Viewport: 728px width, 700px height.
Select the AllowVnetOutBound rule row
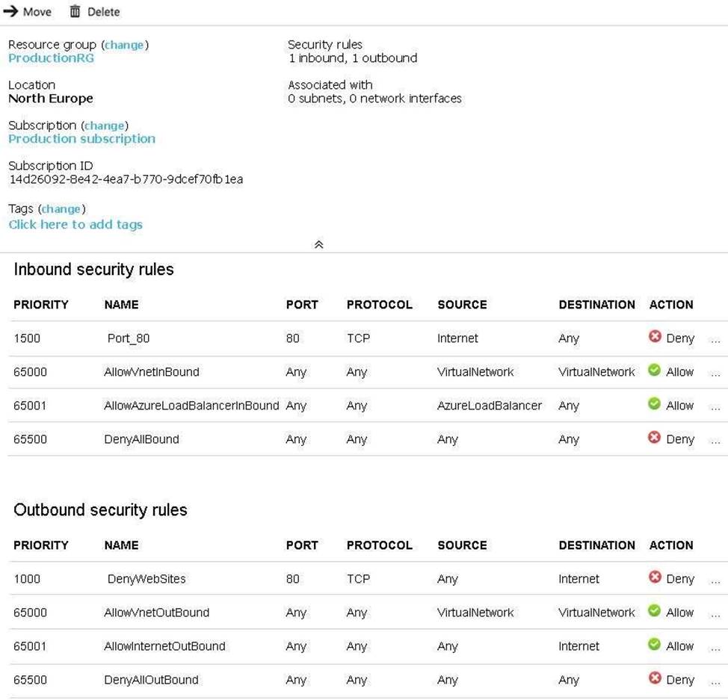pyautogui.click(x=156, y=613)
